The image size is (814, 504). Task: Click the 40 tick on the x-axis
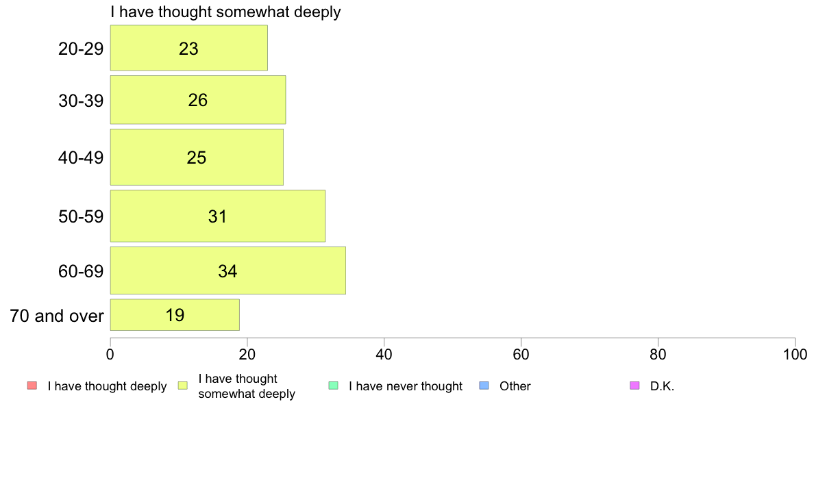coord(384,355)
